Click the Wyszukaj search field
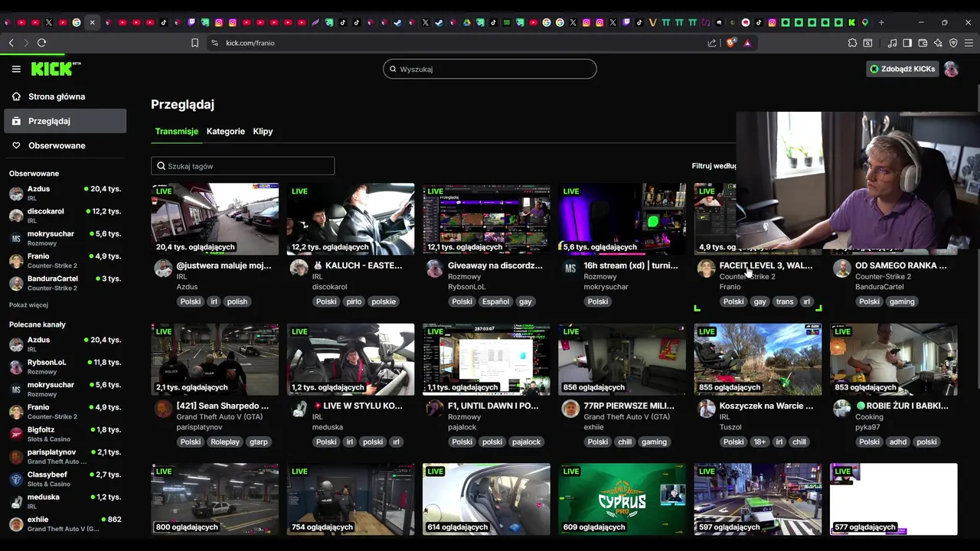This screenshot has width=980, height=551. coord(490,69)
